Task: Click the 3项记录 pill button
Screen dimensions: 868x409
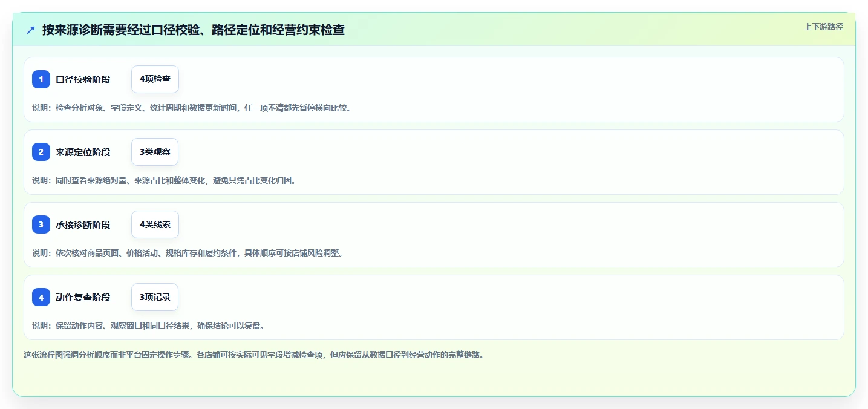Action: 155,297
